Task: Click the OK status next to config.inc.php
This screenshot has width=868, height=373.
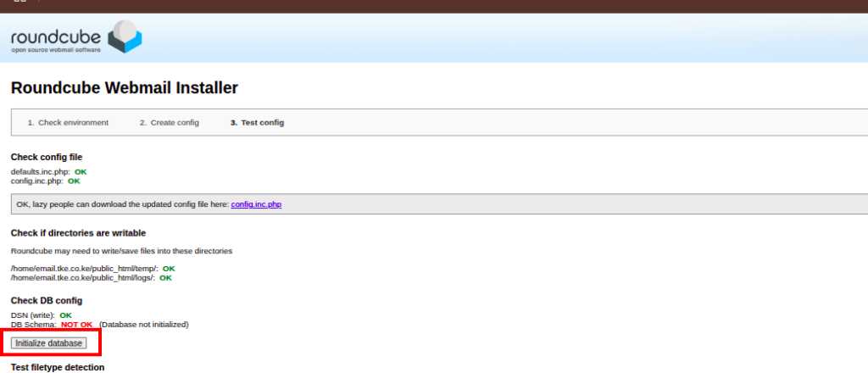Action: [x=75, y=181]
